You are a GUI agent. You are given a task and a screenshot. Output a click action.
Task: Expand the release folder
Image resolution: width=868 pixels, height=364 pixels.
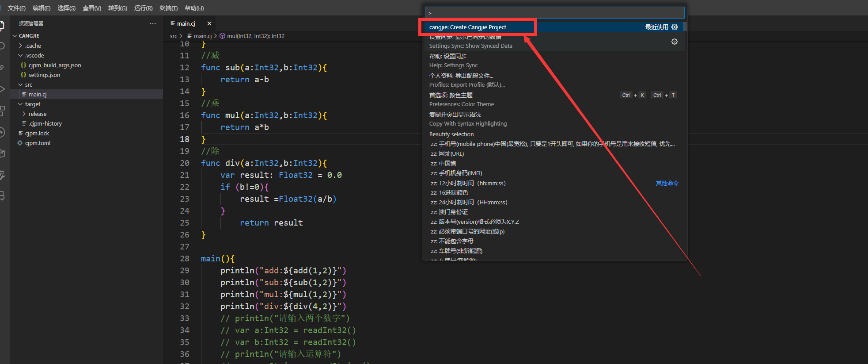[x=24, y=114]
